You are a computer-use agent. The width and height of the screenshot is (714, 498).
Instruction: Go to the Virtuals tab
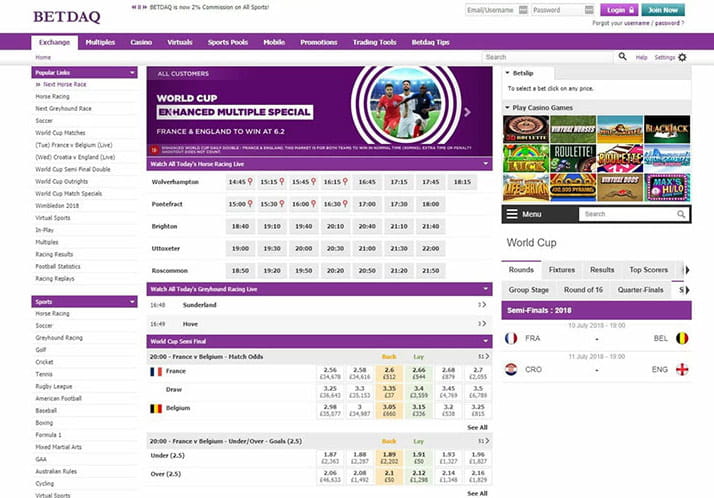click(x=180, y=42)
